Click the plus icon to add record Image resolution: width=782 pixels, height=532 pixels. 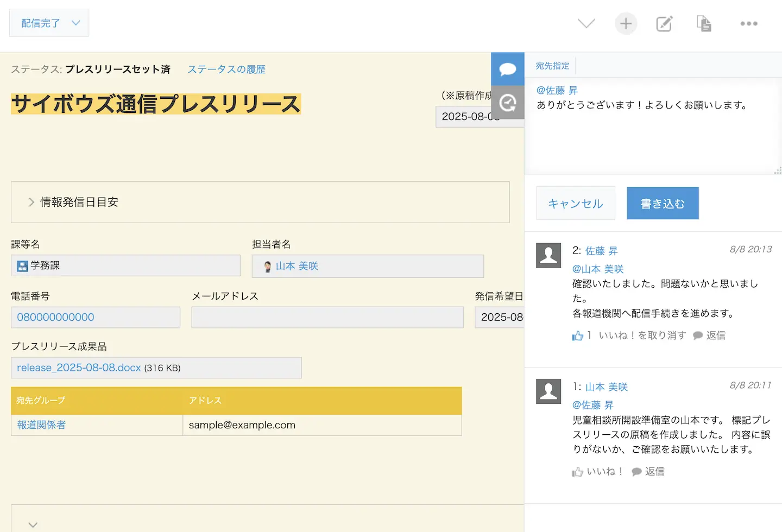point(626,23)
